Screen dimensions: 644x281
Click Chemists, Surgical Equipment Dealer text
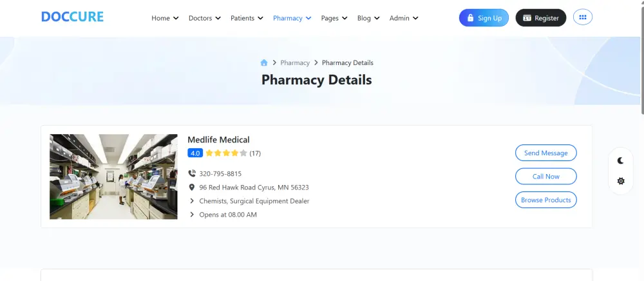click(x=254, y=201)
